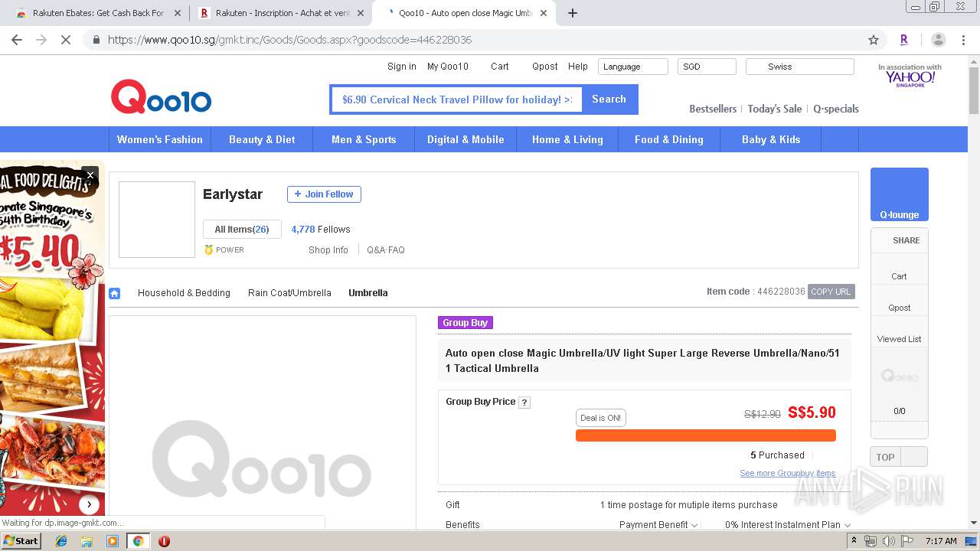Close the food delights side banner

pyautogui.click(x=90, y=175)
